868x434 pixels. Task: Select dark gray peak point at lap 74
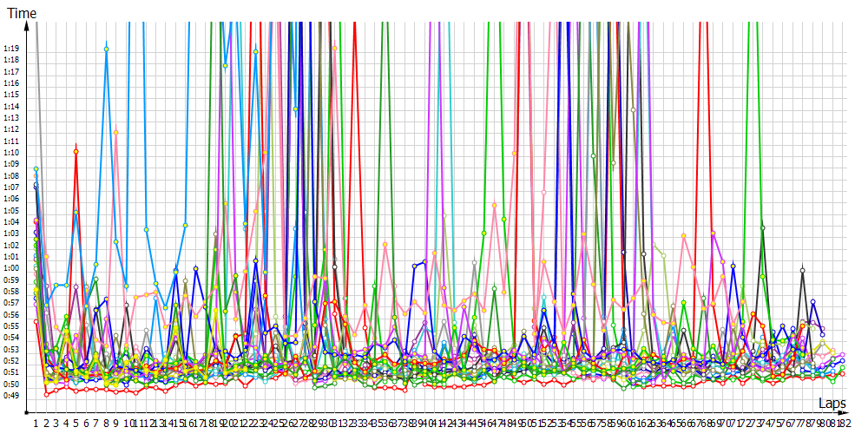tap(763, 227)
